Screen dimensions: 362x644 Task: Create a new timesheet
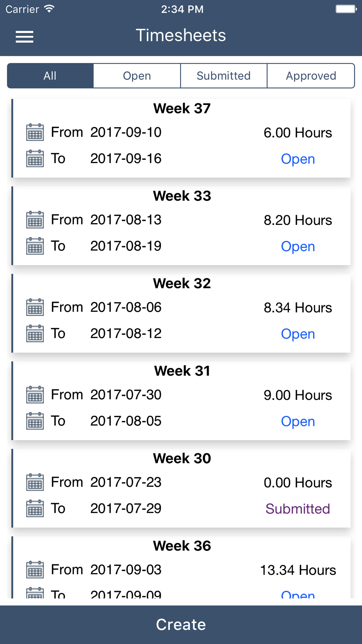(181, 624)
